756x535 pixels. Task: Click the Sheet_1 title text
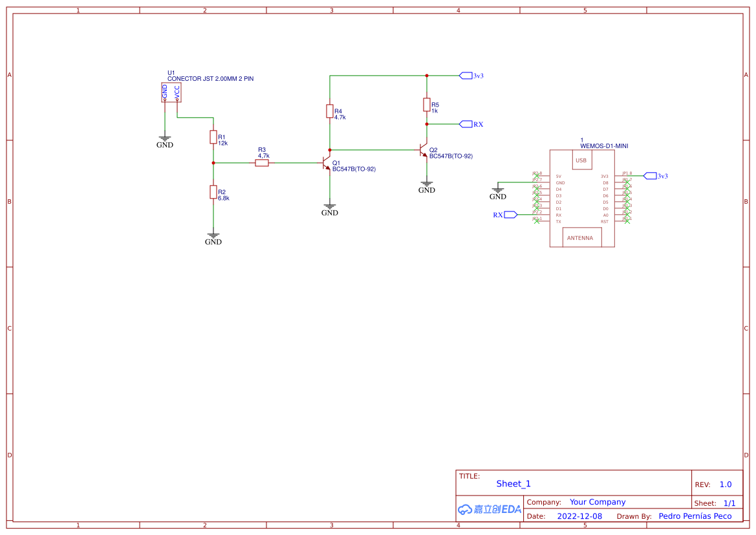513,483
